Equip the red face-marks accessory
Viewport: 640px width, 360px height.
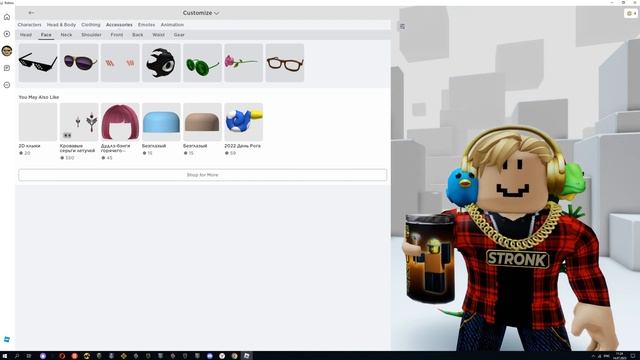(120, 63)
